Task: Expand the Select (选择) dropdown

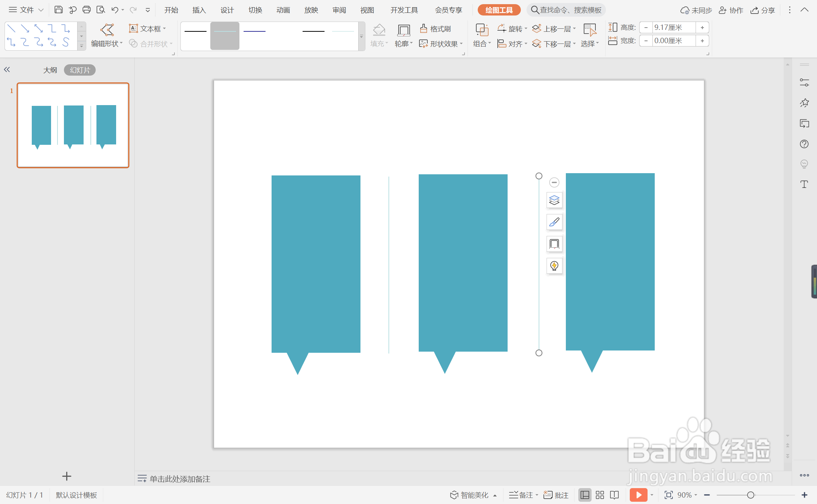Action: 598,43
